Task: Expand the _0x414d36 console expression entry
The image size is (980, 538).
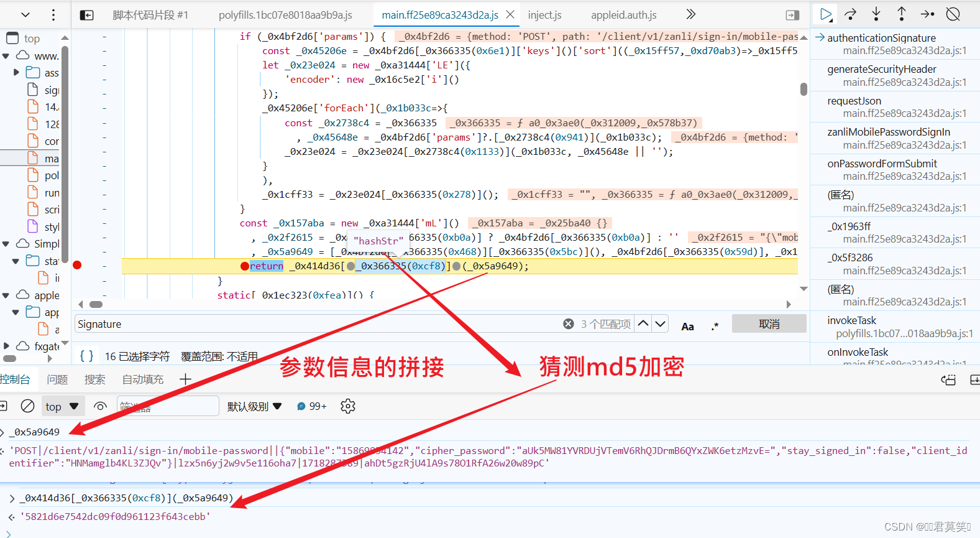Action: (12, 498)
